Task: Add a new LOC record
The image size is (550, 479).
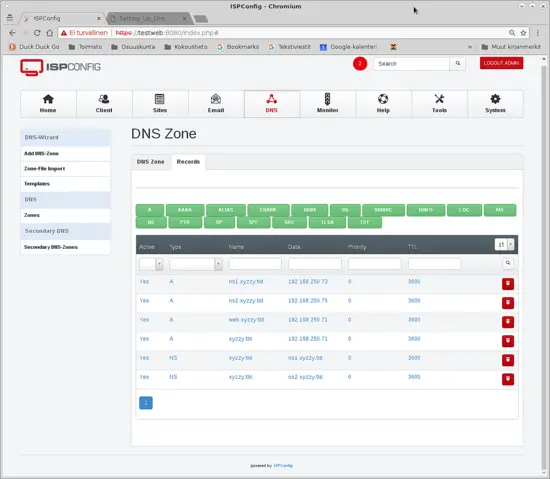Action: pyautogui.click(x=464, y=210)
